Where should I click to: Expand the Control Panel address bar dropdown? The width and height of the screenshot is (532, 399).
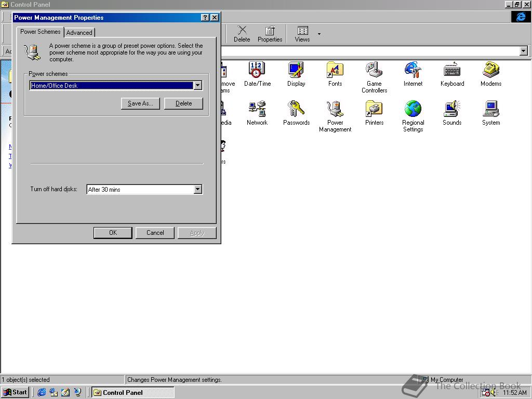524,51
